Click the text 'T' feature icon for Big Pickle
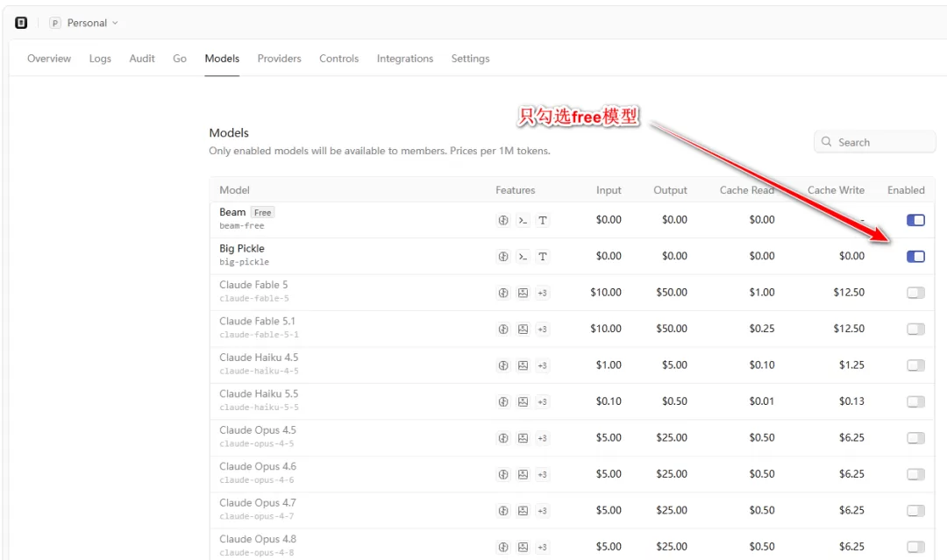 [543, 257]
